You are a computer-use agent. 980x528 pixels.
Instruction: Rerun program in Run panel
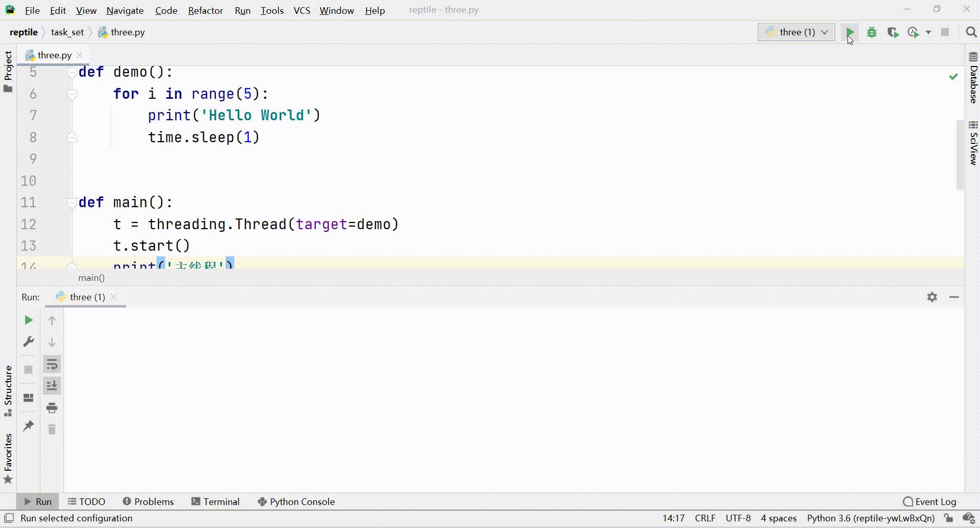[x=29, y=320]
